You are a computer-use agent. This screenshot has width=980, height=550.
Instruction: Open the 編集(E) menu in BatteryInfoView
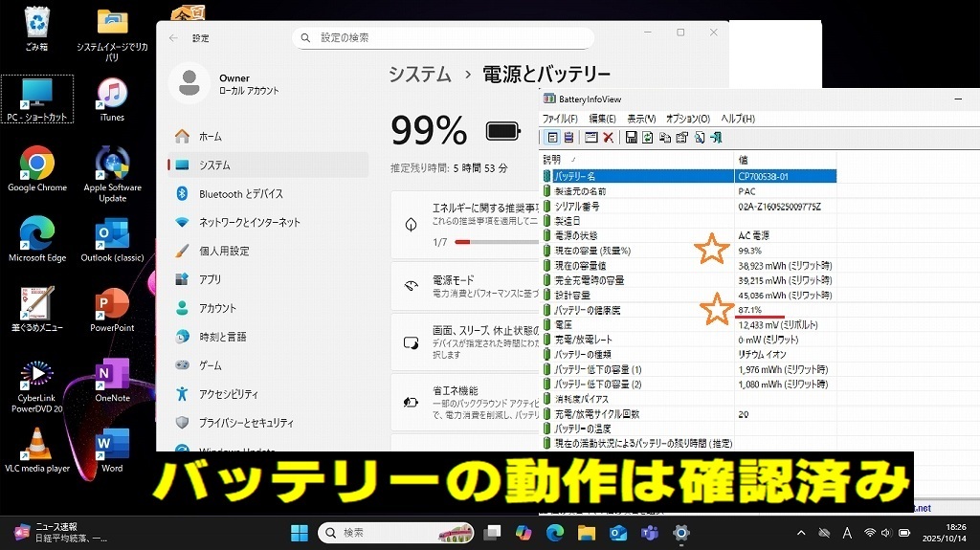(603, 118)
